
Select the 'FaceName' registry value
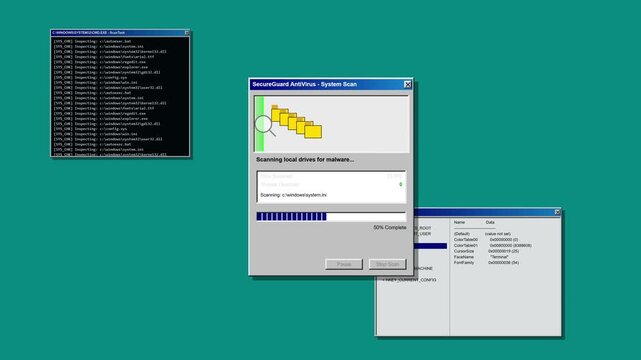(464, 257)
